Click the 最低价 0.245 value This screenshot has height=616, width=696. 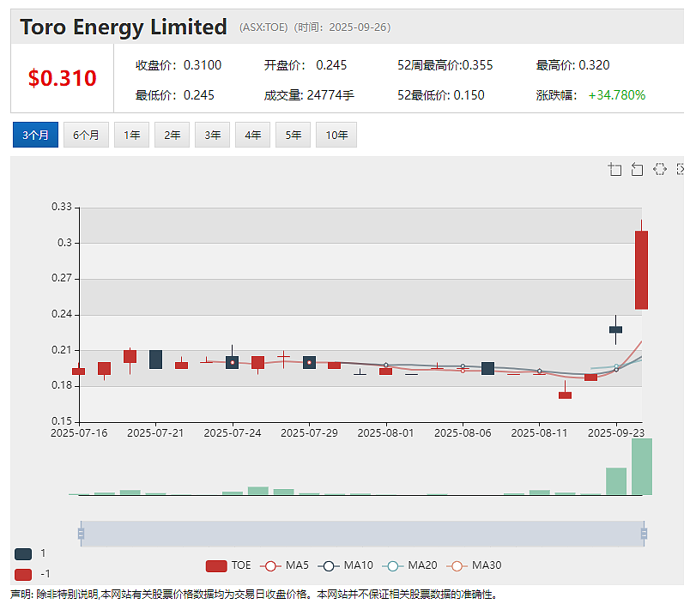coord(199,95)
